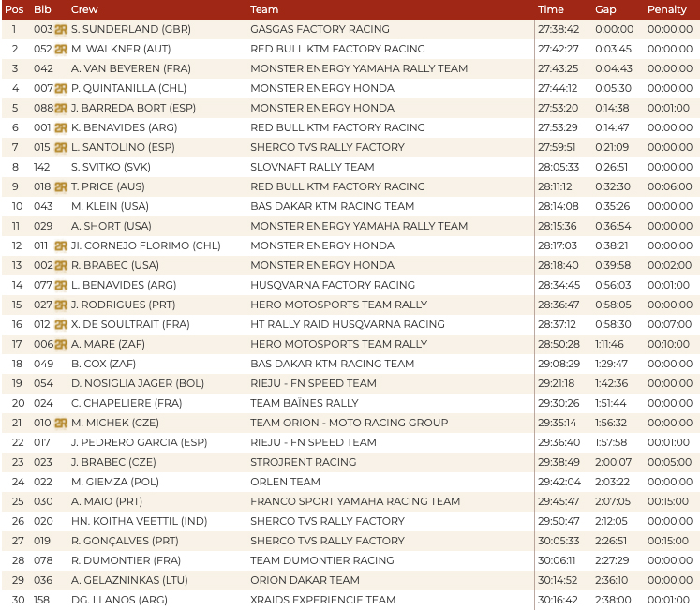This screenshot has height=610, width=700.
Task: Select crew name HN. KOITHA VEETTIL (IND)
Action: [x=140, y=521]
